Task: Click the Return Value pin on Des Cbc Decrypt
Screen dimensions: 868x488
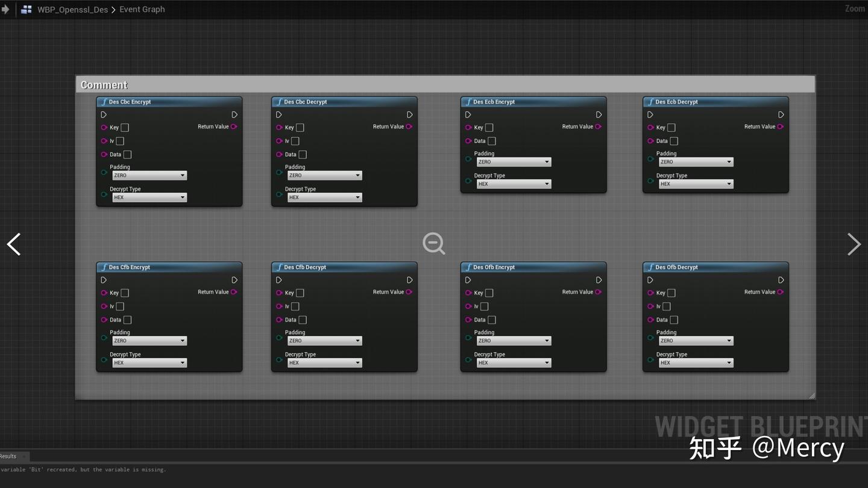Action: pyautogui.click(x=409, y=127)
